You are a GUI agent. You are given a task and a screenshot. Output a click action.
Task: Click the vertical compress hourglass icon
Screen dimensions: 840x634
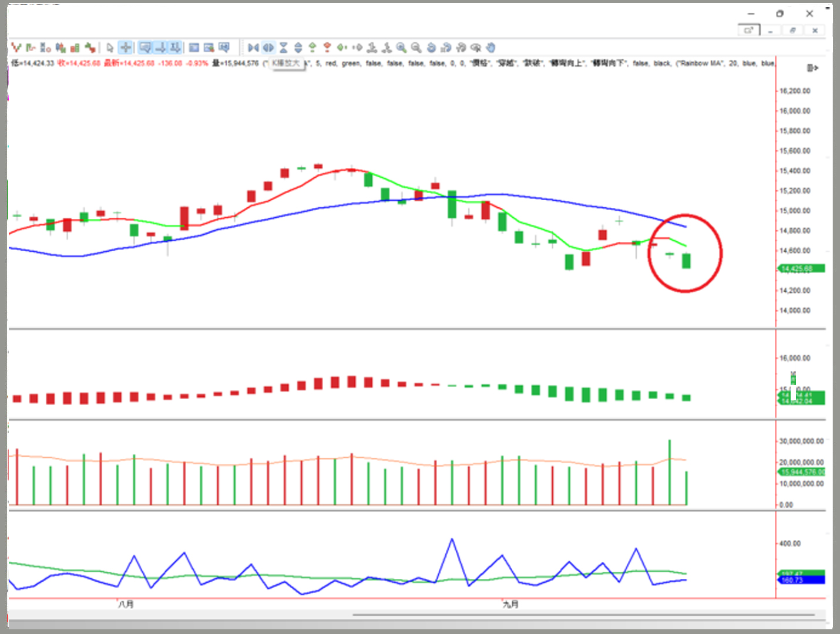(x=283, y=48)
